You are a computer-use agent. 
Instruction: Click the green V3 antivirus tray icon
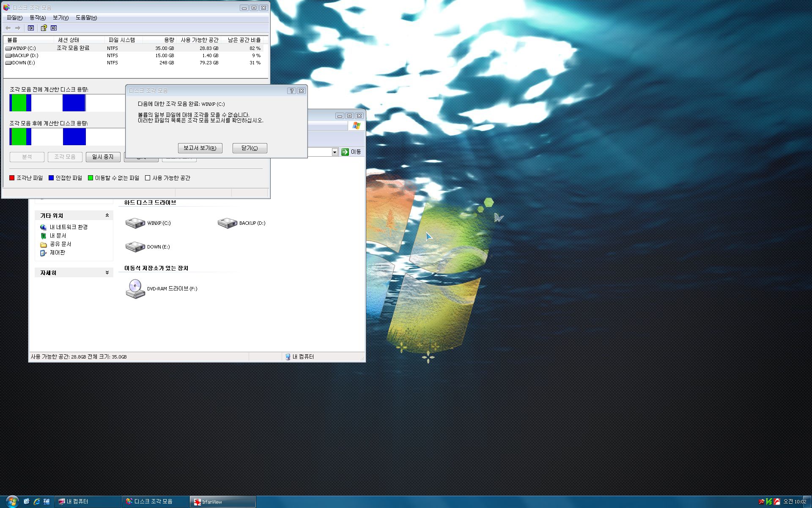click(769, 502)
